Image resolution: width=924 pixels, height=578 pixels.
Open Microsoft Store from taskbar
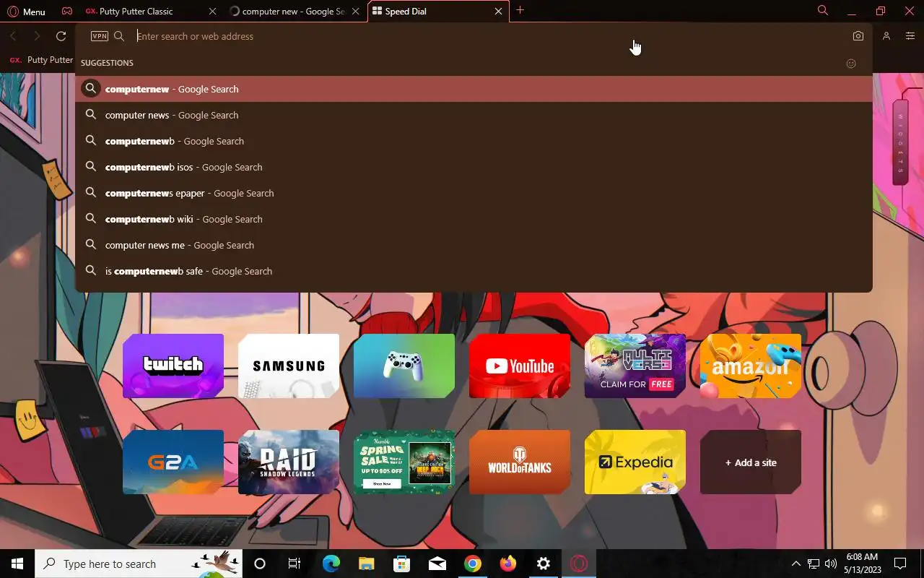point(401,564)
